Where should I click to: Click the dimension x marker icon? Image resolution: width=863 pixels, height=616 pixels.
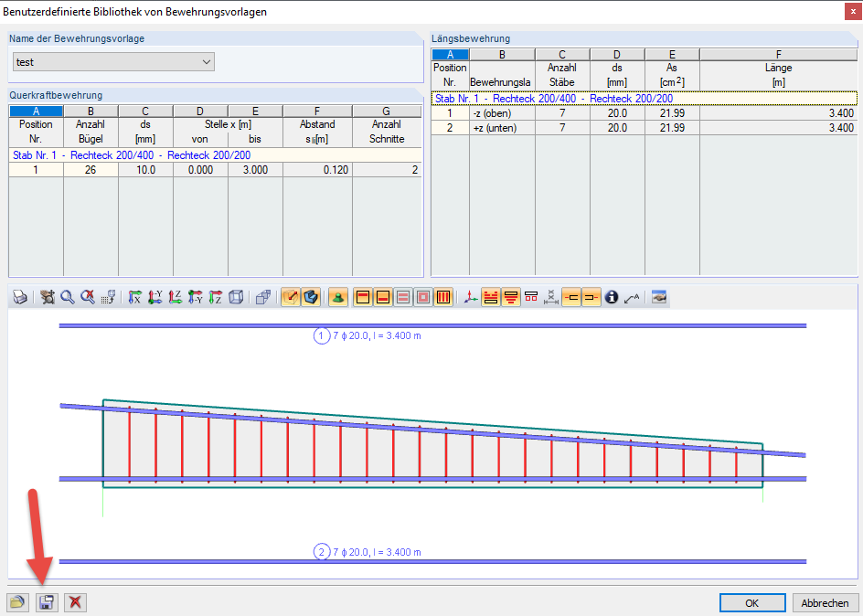551,298
